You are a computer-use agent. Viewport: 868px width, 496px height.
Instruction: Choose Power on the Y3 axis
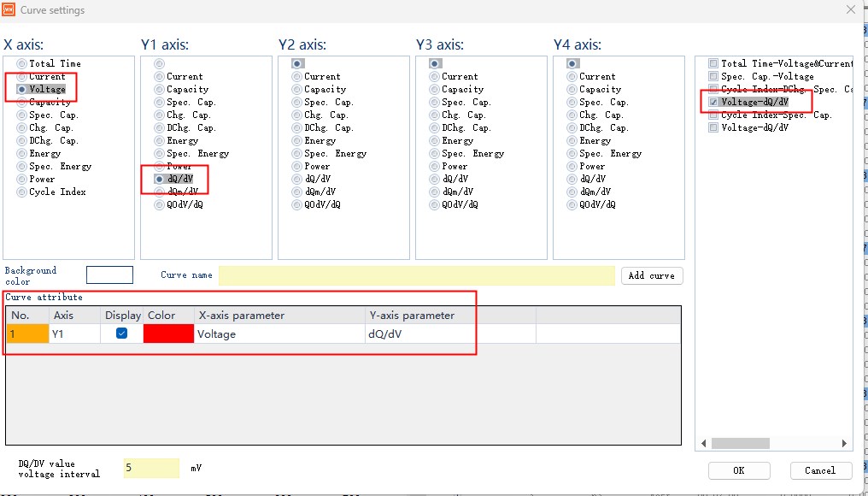[x=435, y=166]
